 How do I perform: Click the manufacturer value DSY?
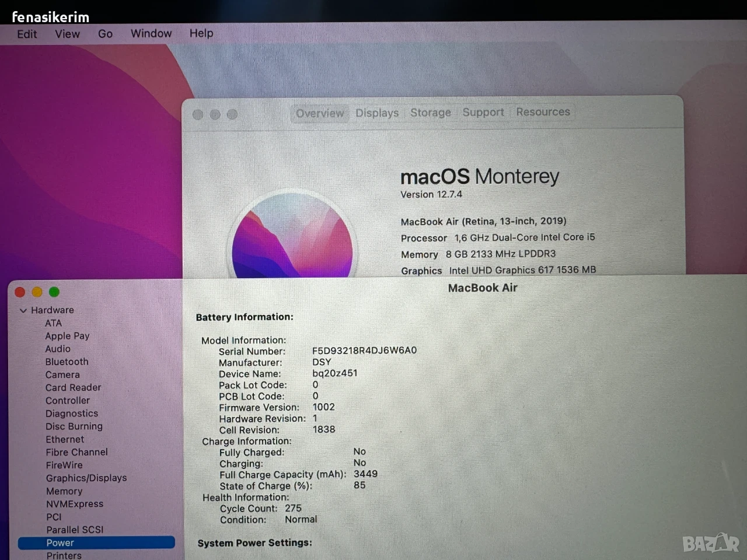coord(322,362)
